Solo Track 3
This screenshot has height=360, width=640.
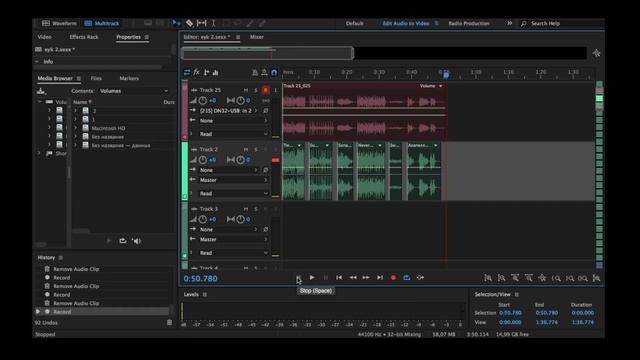click(256, 209)
